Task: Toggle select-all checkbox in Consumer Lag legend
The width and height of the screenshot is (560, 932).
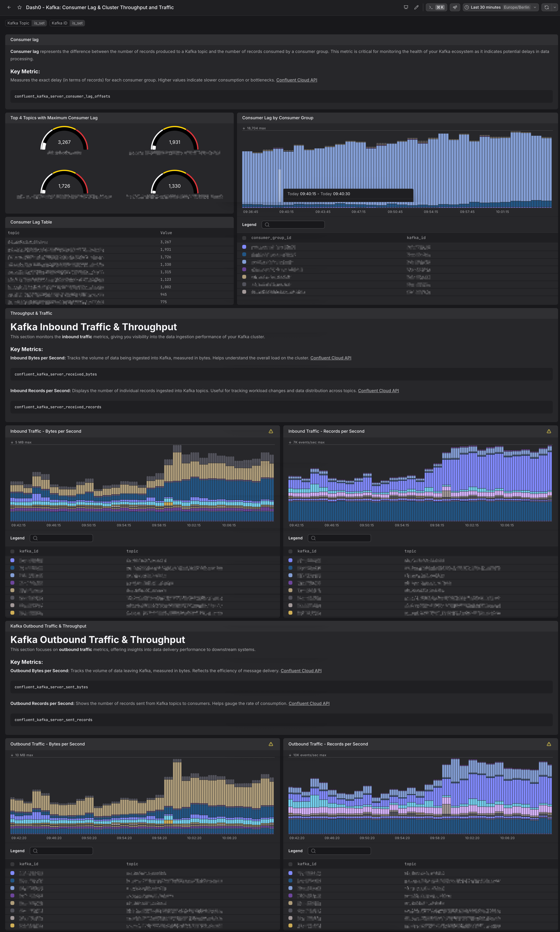Action: click(x=244, y=238)
